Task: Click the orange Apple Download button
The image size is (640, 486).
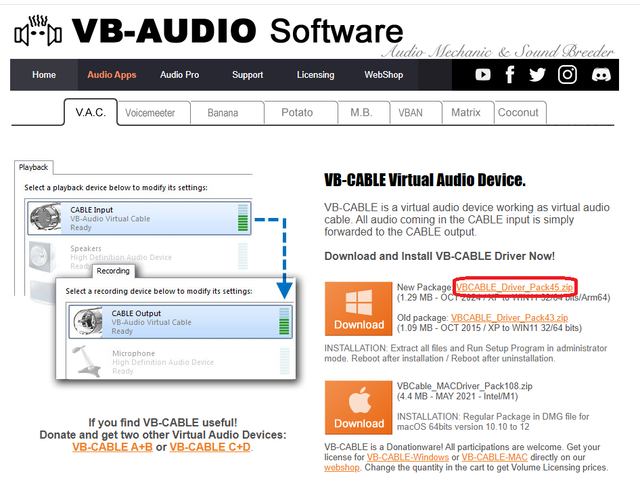Action: point(359,408)
